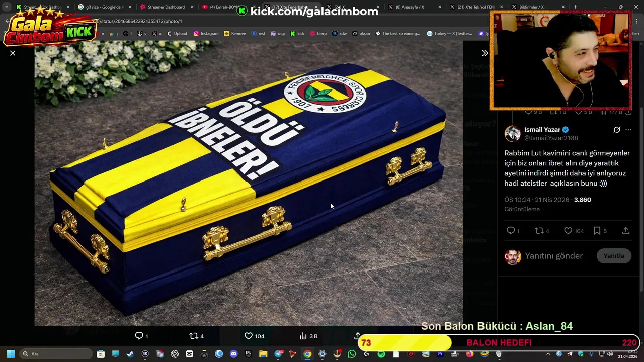Open the browser tab search dropdown arrow

click(x=7, y=7)
